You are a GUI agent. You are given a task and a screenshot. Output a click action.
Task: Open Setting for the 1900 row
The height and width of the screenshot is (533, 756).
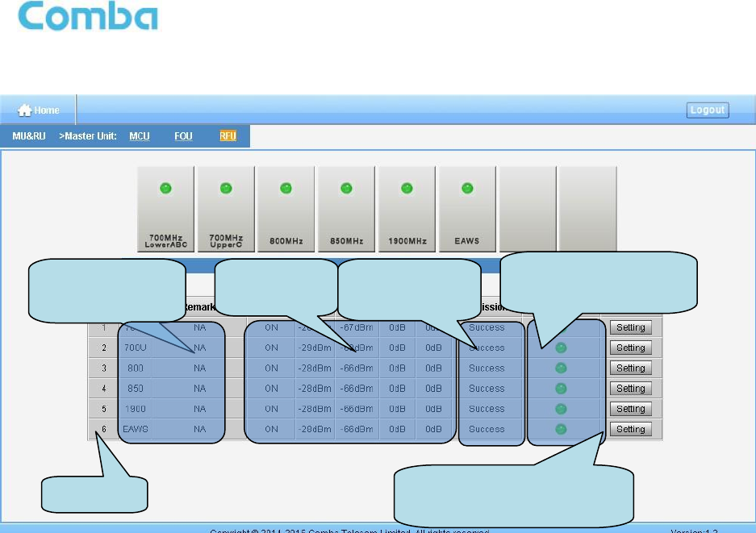pyautogui.click(x=631, y=409)
